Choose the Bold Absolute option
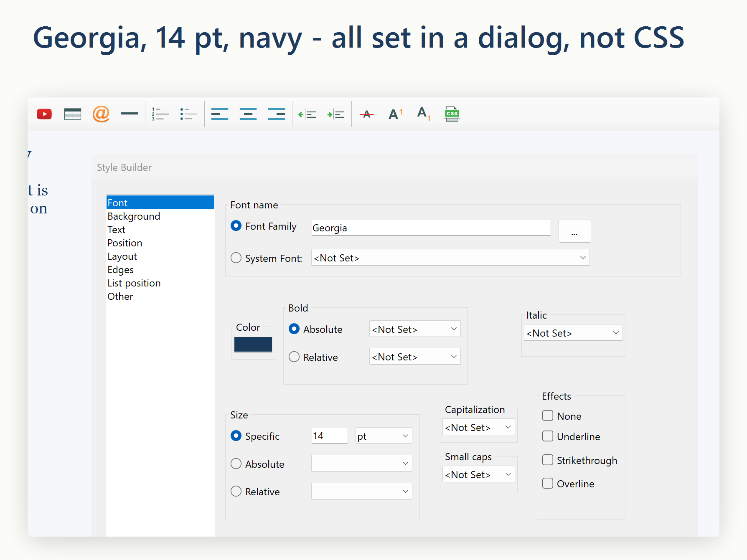 pyautogui.click(x=294, y=329)
